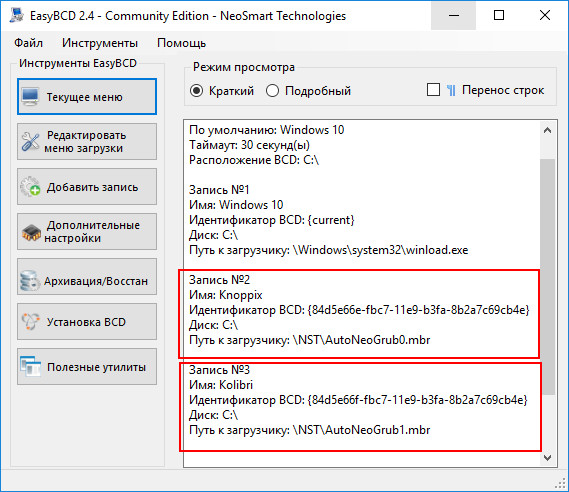Click the blue word-wrap icon near Перенос строк

[451, 90]
